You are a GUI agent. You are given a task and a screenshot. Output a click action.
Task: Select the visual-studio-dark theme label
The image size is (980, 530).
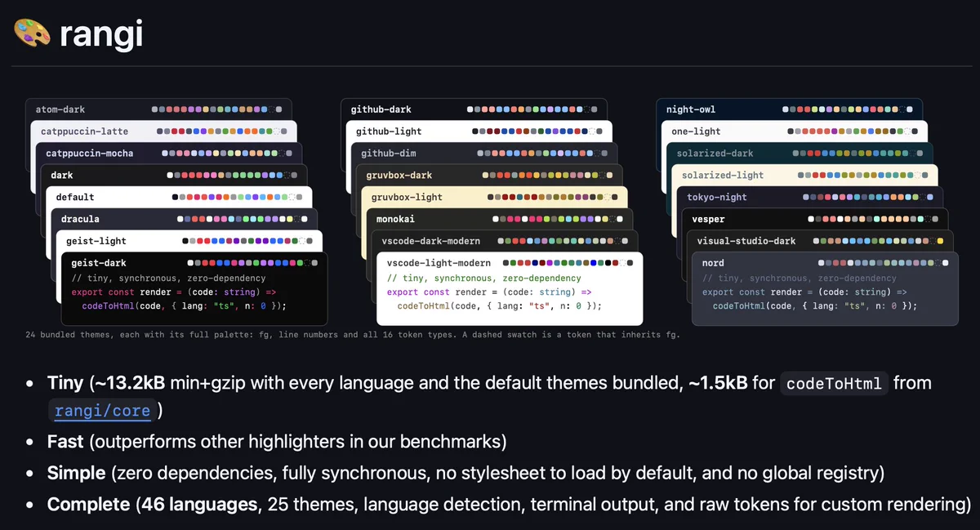[746, 241]
